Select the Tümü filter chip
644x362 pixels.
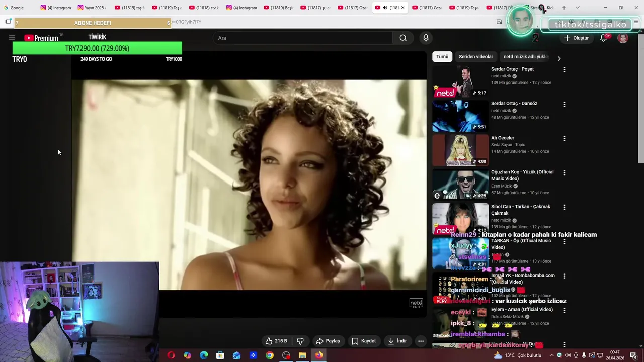(442, 57)
